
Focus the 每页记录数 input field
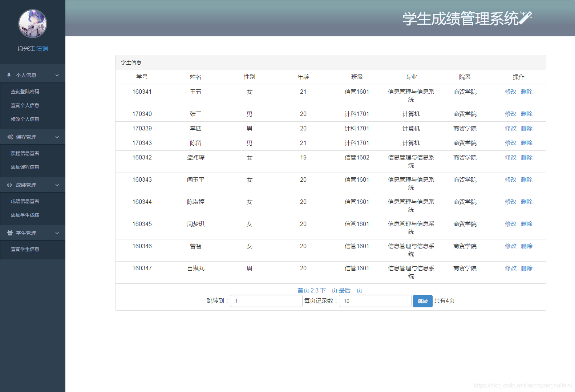pos(375,301)
